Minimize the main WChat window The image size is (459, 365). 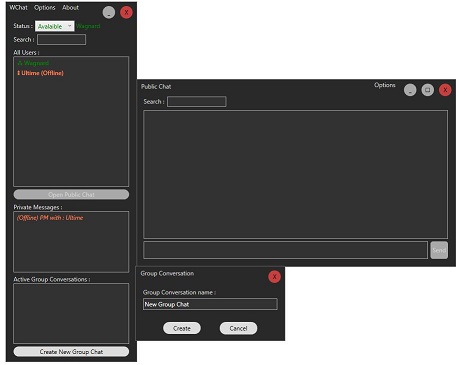point(109,13)
